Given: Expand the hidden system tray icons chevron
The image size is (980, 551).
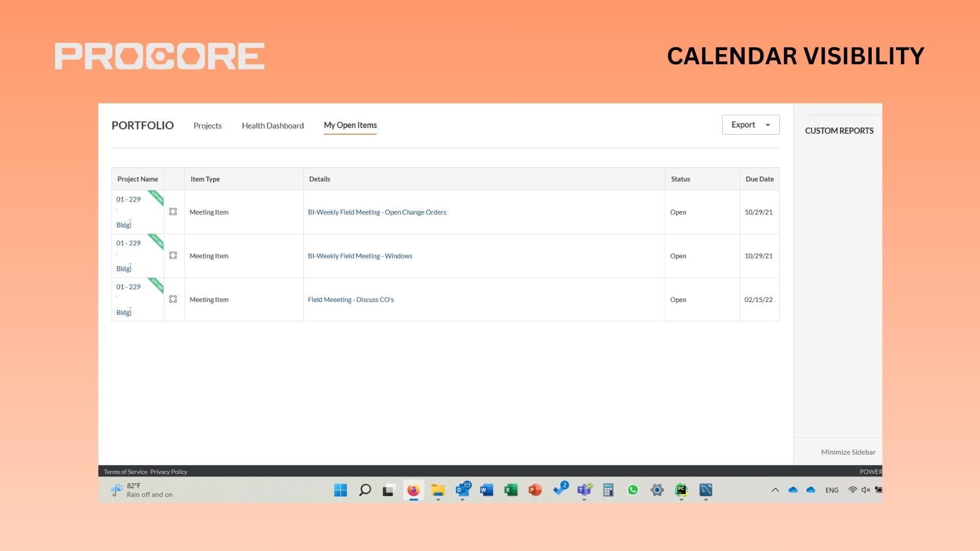Looking at the screenshot, I should pyautogui.click(x=775, y=490).
